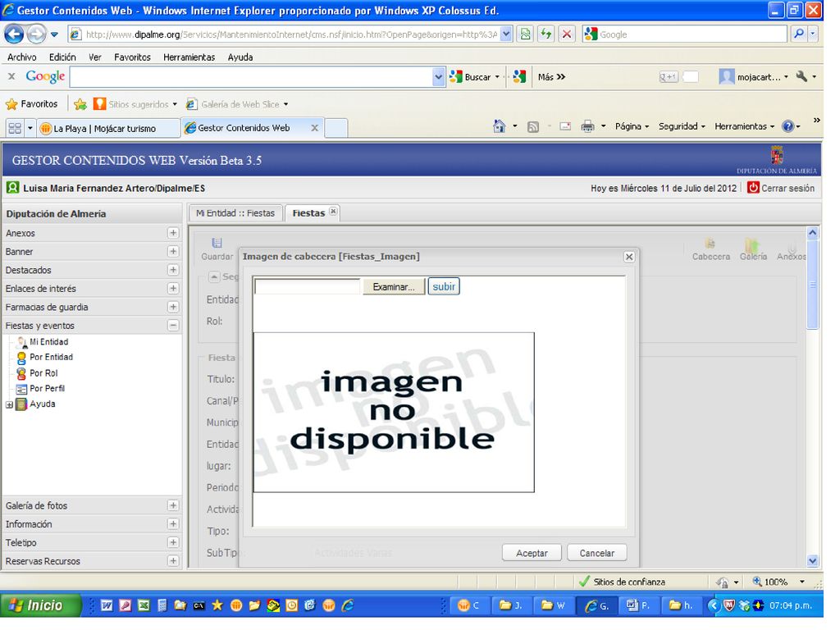Image resolution: width=840 pixels, height=630 pixels.
Task: Click the compatibility view icon in address bar
Action: click(526, 34)
